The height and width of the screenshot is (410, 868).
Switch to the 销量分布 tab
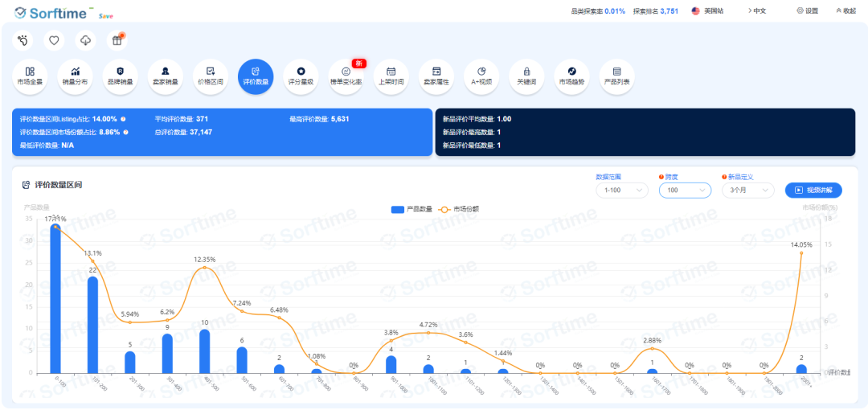[x=76, y=76]
